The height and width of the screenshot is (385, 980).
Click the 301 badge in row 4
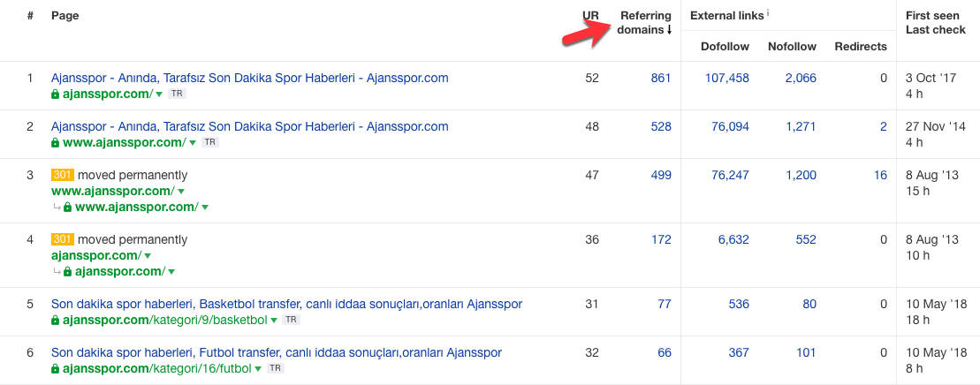click(x=63, y=239)
